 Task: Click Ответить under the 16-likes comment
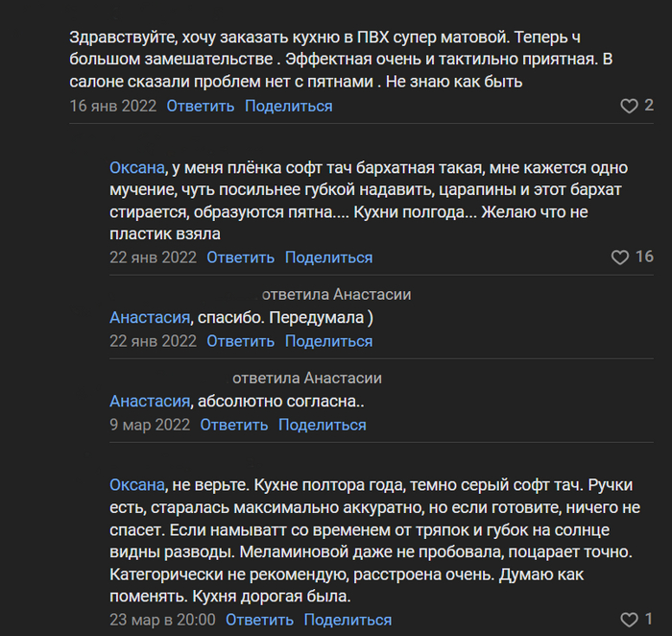point(240,257)
